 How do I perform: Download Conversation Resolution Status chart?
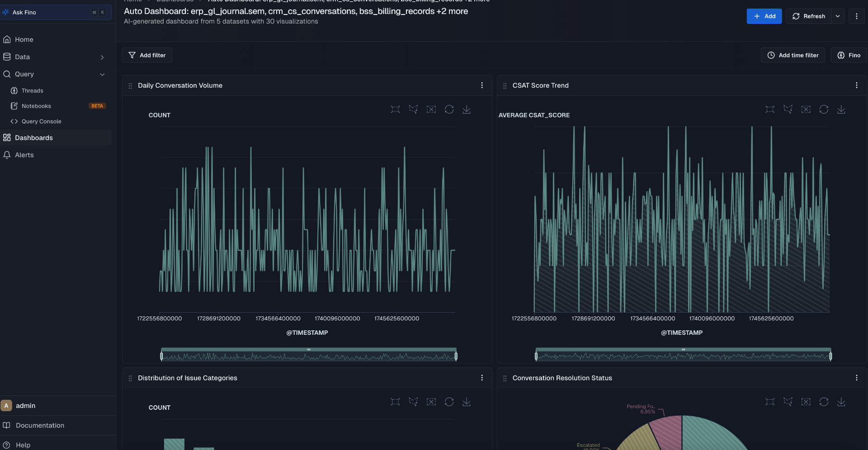tap(841, 402)
